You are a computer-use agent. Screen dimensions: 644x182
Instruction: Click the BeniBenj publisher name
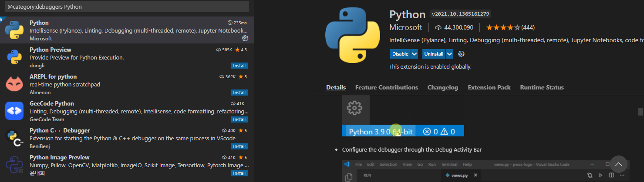pos(40,146)
